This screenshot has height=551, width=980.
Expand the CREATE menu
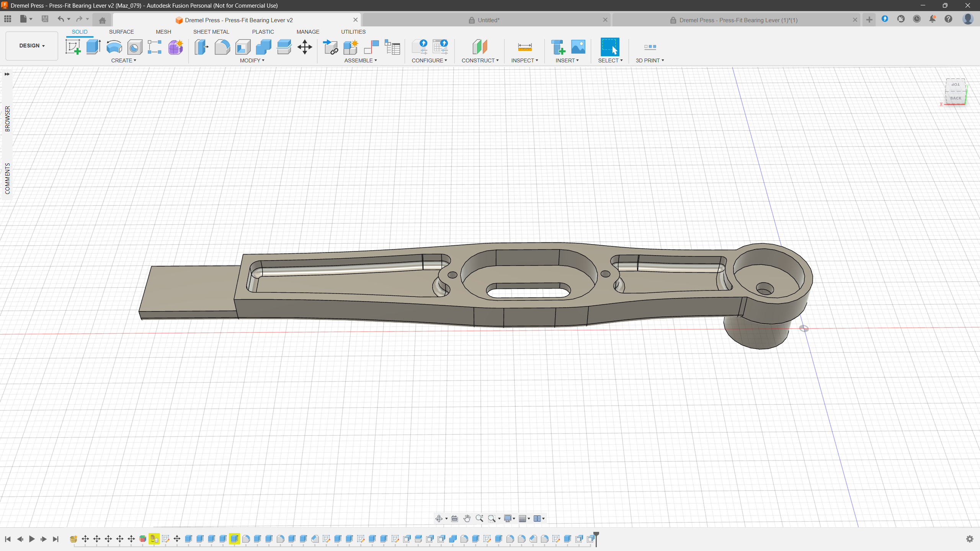[124, 60]
